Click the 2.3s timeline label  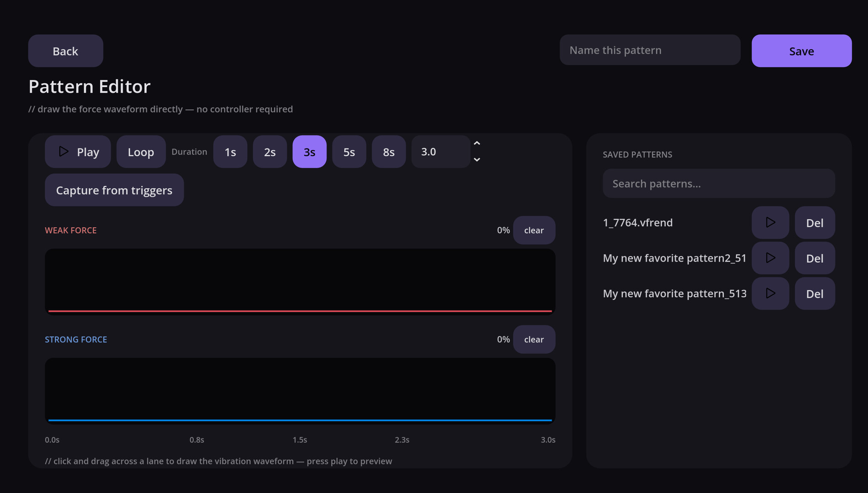(402, 440)
